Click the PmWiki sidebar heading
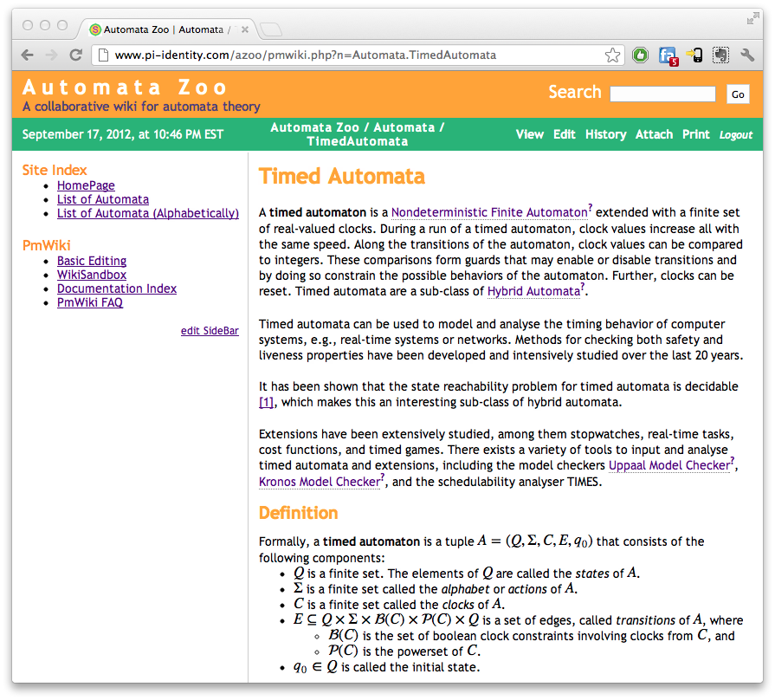775x700 pixels. click(x=47, y=245)
